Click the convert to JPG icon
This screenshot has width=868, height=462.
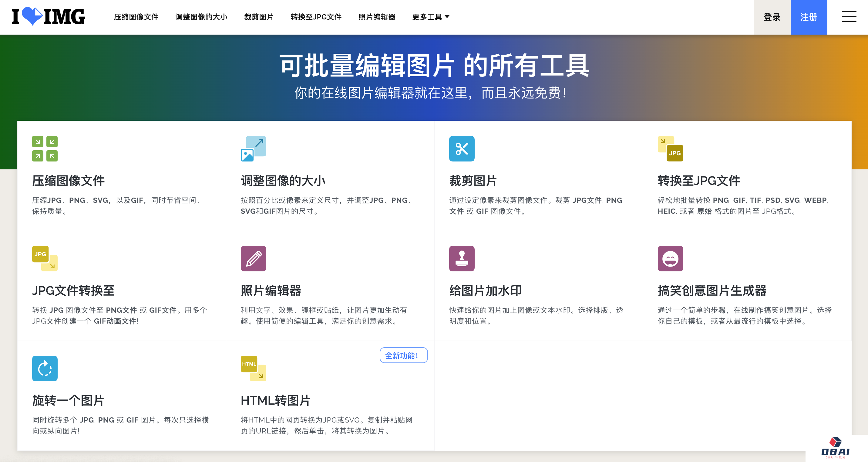coord(670,149)
